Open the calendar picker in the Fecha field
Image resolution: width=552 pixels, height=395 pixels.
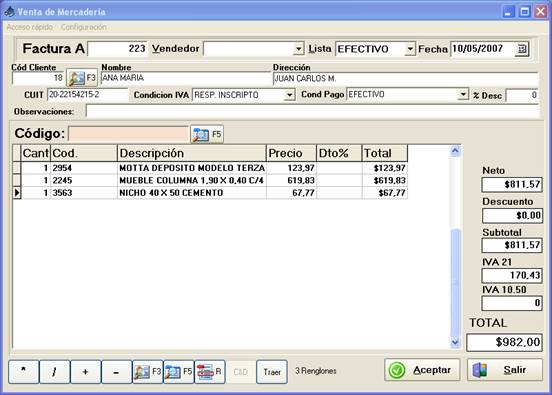tap(522, 49)
